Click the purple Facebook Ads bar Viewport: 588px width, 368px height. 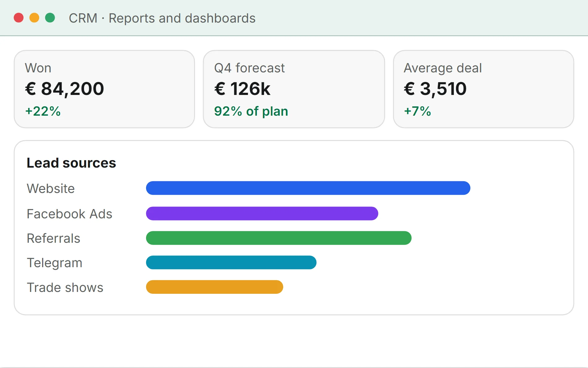[262, 213]
